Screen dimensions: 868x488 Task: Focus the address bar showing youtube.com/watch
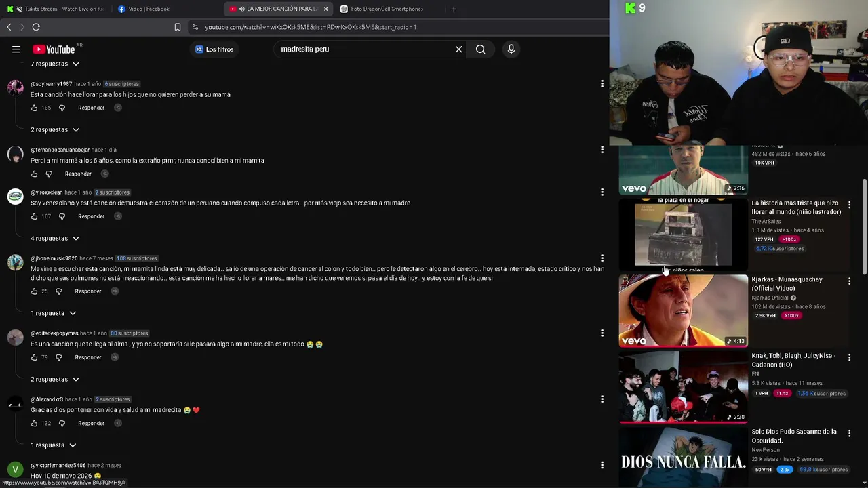pos(400,27)
